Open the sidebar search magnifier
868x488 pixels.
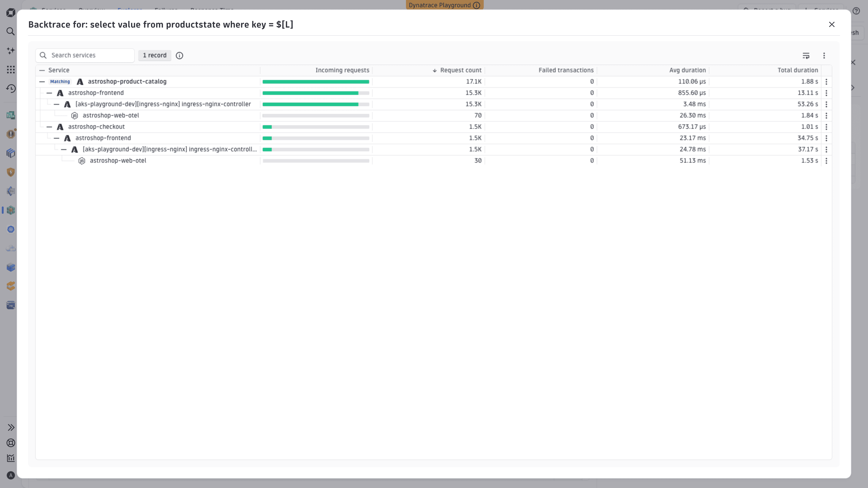[x=11, y=32]
